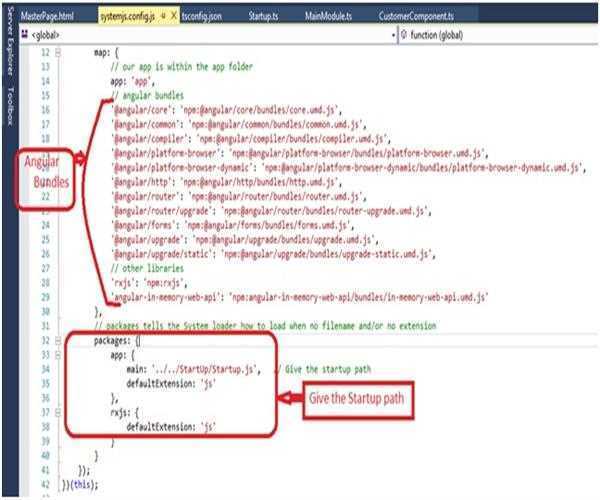Collapse the map block at line 12
The height and width of the screenshot is (500, 600).
[58, 49]
